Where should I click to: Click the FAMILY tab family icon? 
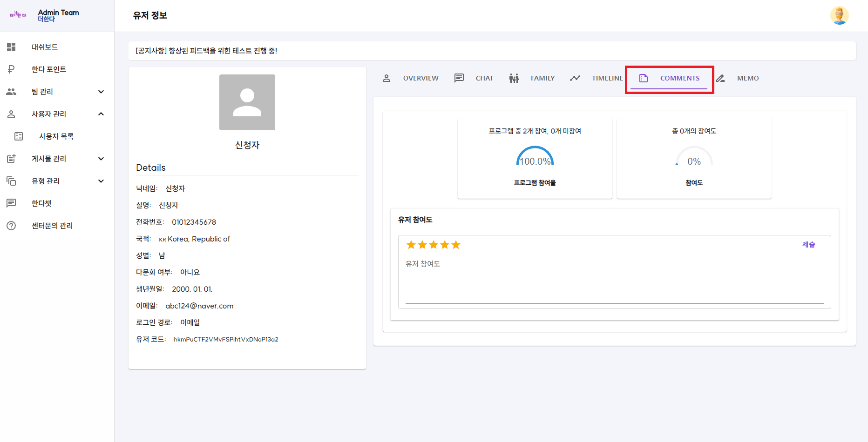(x=514, y=78)
